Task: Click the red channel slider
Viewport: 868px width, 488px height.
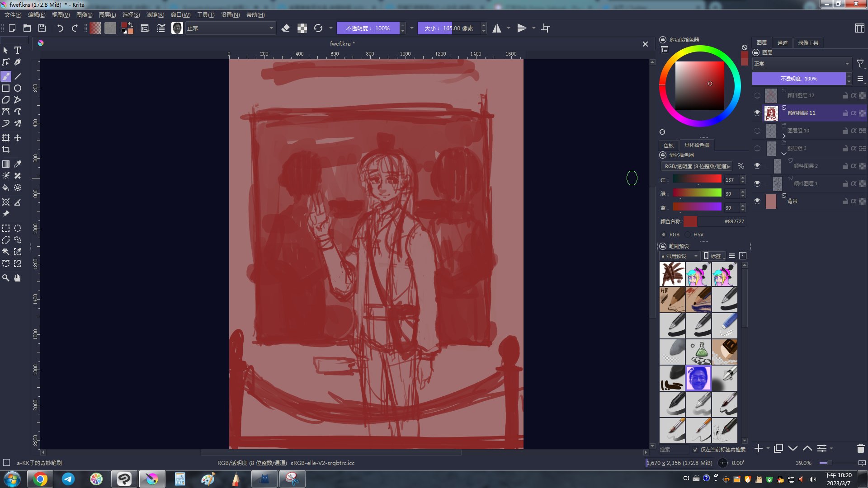Action: click(697, 179)
